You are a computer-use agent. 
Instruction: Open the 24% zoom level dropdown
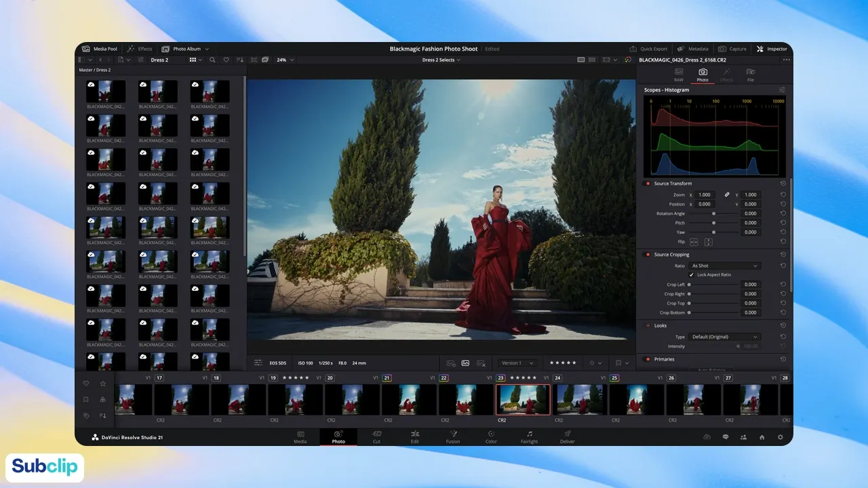285,60
